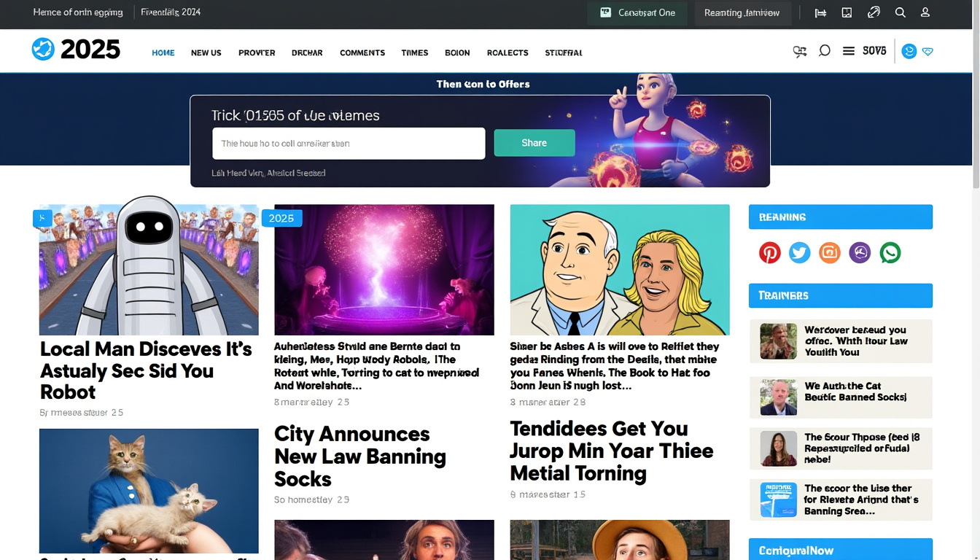
Task: Go to the TIMES nav item
Action: (x=415, y=53)
